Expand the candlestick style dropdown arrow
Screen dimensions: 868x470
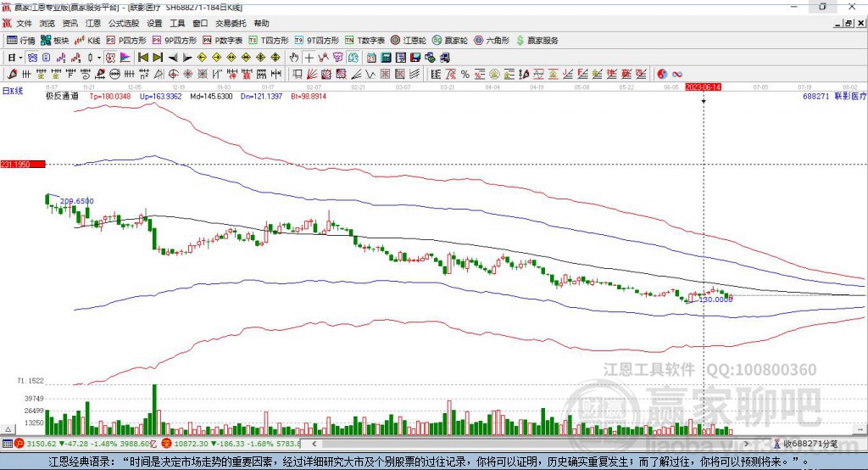tap(99, 58)
